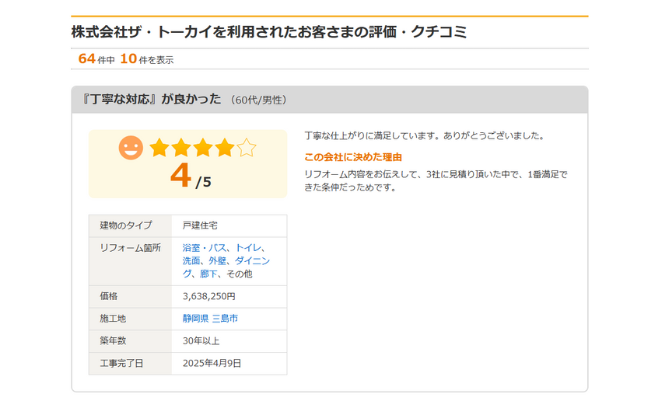Open the 廊下 reform link
Viewport: 650px width, 400px height.
tap(209, 274)
